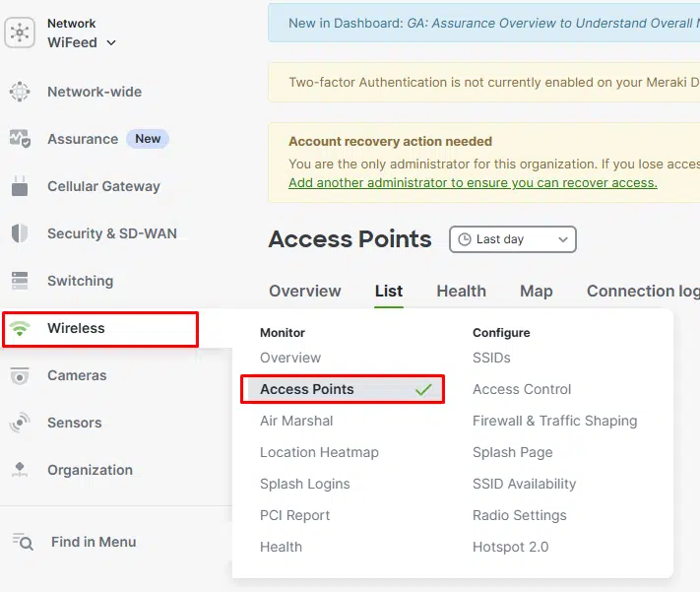The height and width of the screenshot is (592, 700).
Task: Click the Organization icon in sidebar
Action: coord(20,470)
